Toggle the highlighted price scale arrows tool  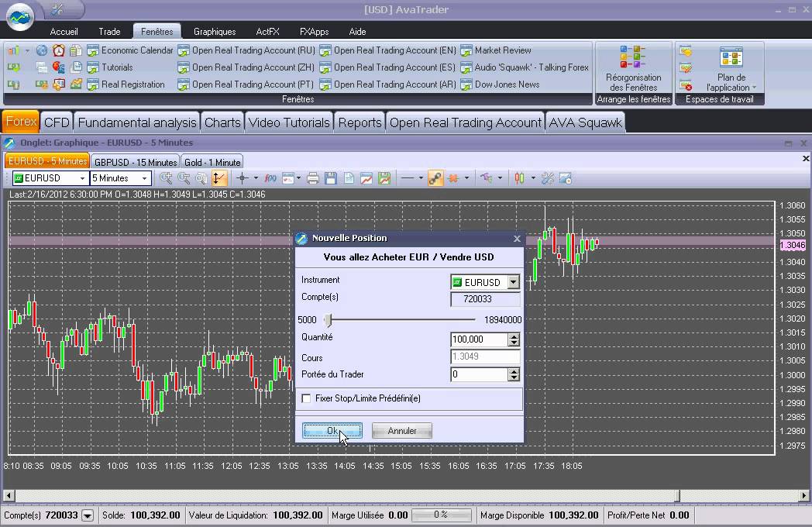tap(219, 178)
